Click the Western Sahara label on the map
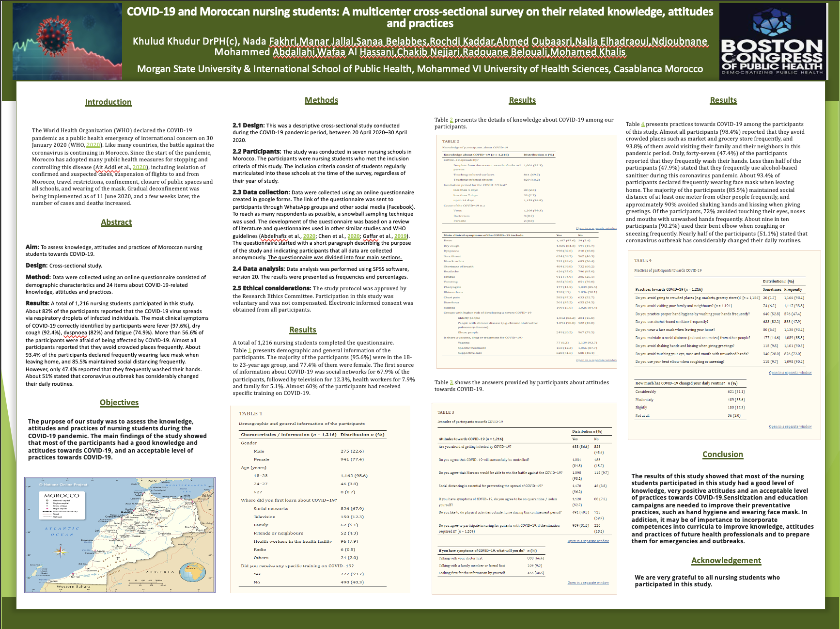This screenshot has height=629, width=840. click(74, 586)
